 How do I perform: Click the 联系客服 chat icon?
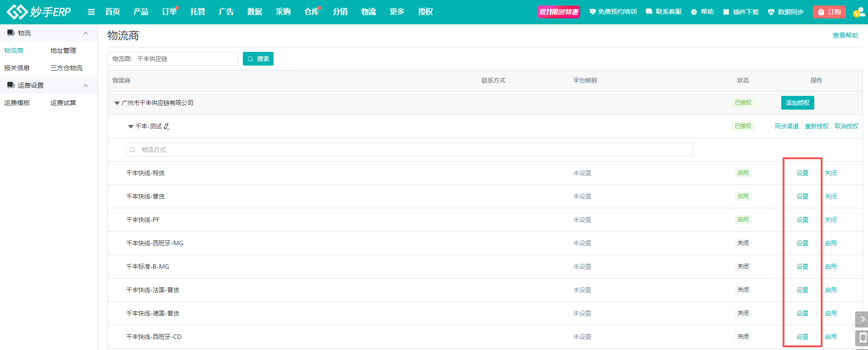[649, 12]
